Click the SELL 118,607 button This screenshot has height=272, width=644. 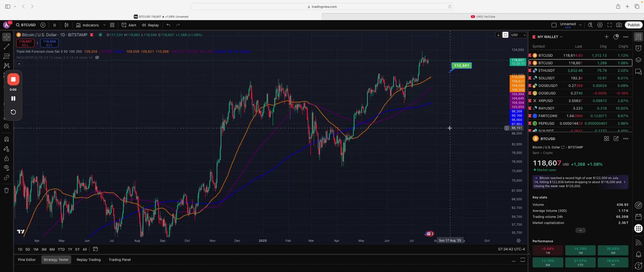(25, 43)
